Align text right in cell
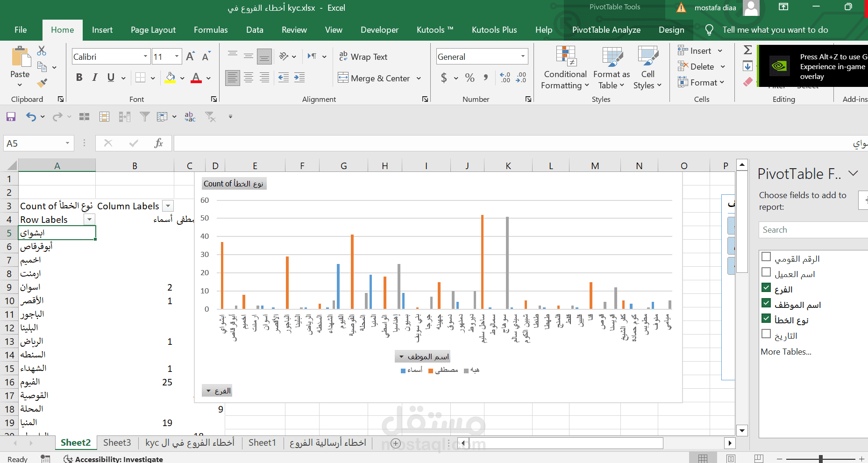The width and height of the screenshot is (868, 463). 264,78
